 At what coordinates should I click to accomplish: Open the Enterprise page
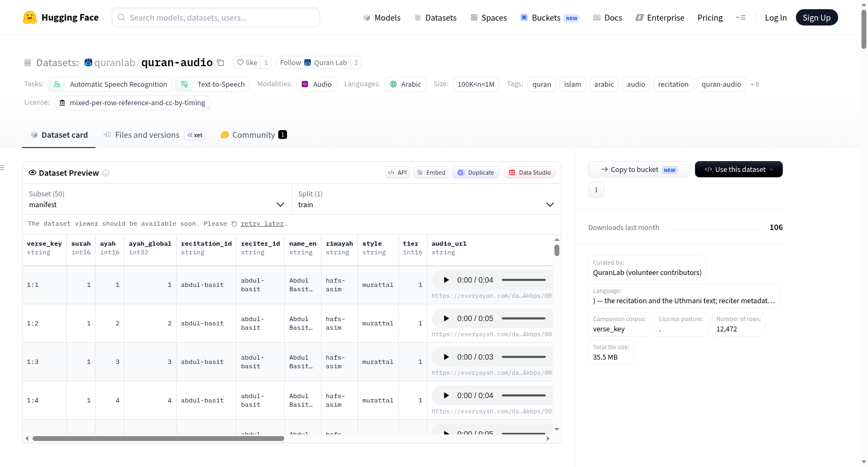pos(660,17)
